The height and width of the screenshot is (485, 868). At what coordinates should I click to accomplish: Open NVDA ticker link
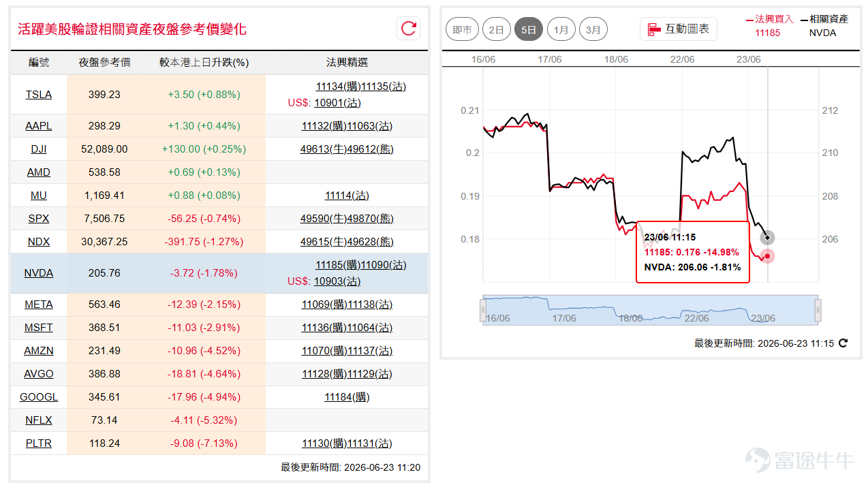click(x=39, y=273)
